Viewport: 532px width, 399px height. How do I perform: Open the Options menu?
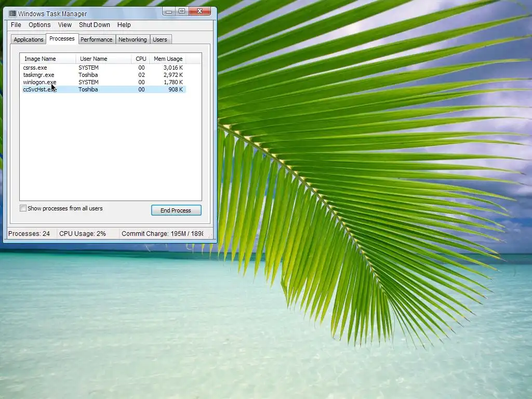point(39,25)
